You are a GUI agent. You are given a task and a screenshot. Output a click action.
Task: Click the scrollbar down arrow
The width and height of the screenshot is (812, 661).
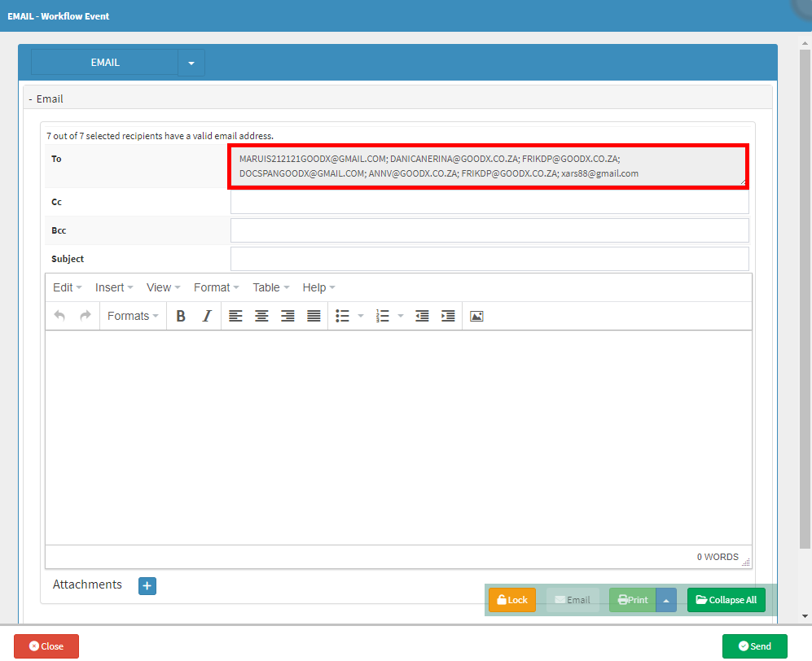(805, 616)
